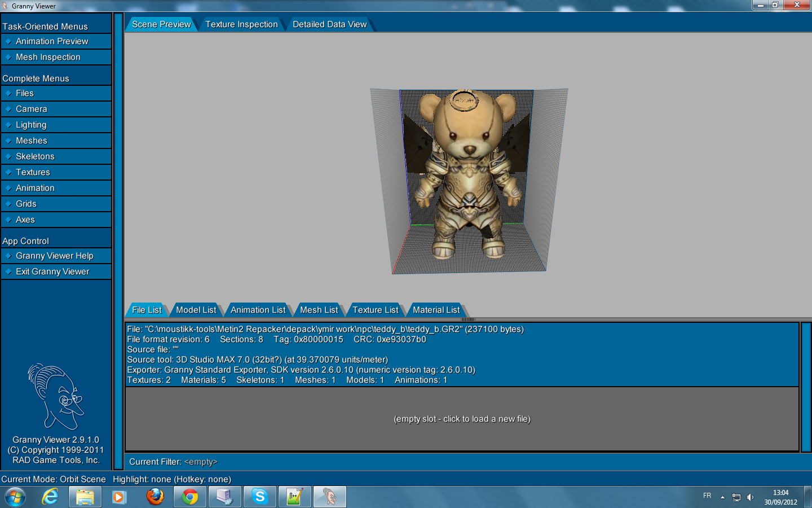Open the computer icon app beside Chrome

225,497
